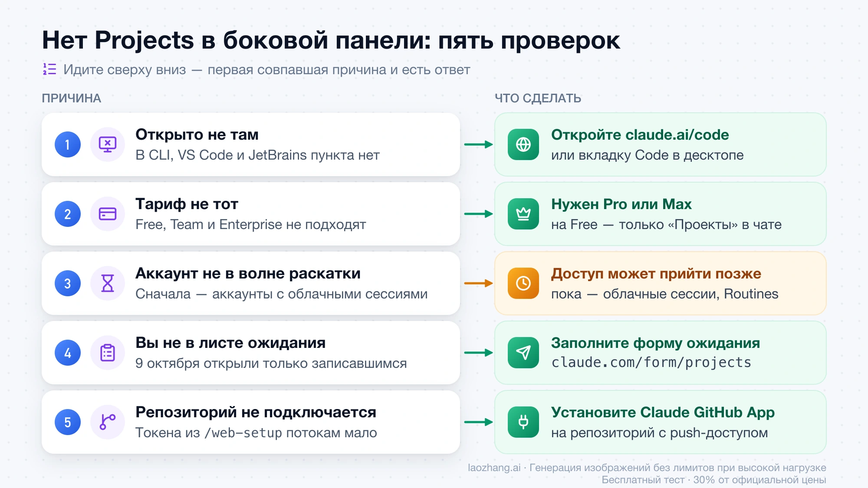Click the footer line 'Бесплатный тест · 30% от официальной цены'
Screen dimensions: 868x488
(x=713, y=480)
